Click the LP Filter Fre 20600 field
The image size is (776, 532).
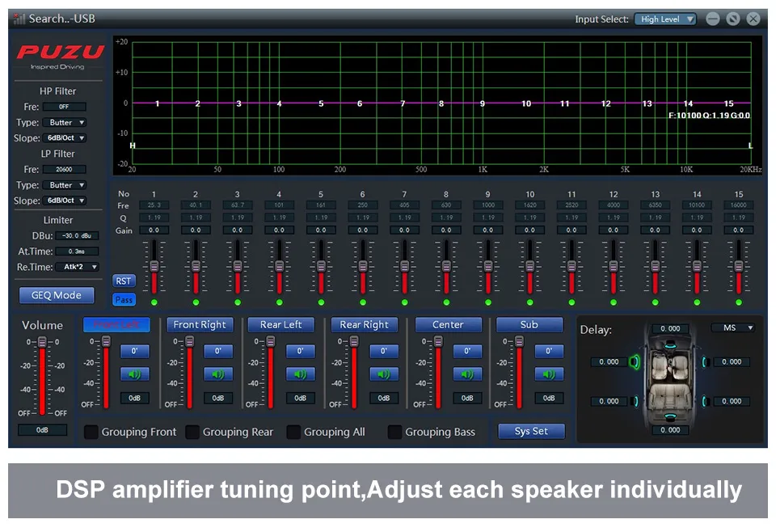click(x=65, y=169)
